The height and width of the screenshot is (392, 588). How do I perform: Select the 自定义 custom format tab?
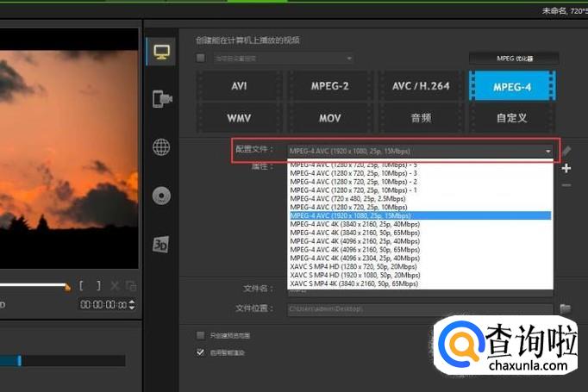click(x=512, y=118)
